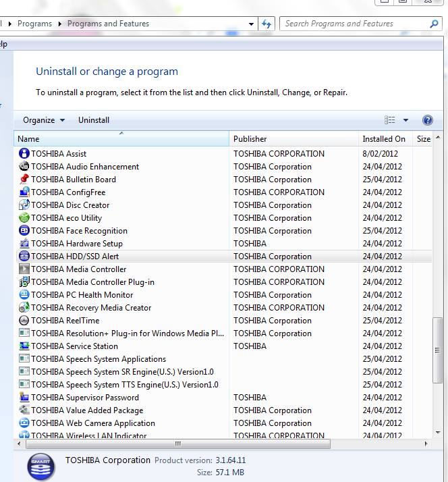The width and height of the screenshot is (448, 482).
Task: Click the TOSHIBA ReelTime icon
Action: coord(24,321)
